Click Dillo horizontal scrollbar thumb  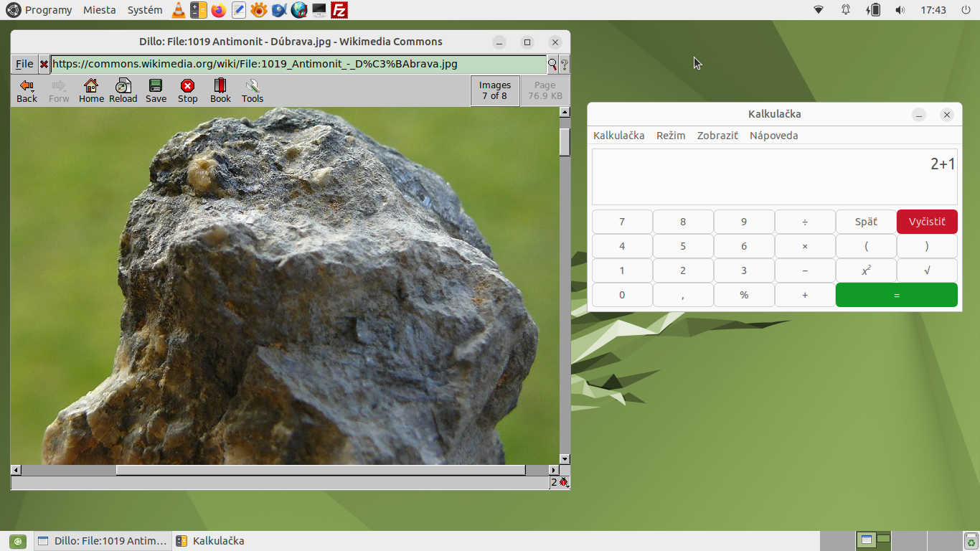321,471
